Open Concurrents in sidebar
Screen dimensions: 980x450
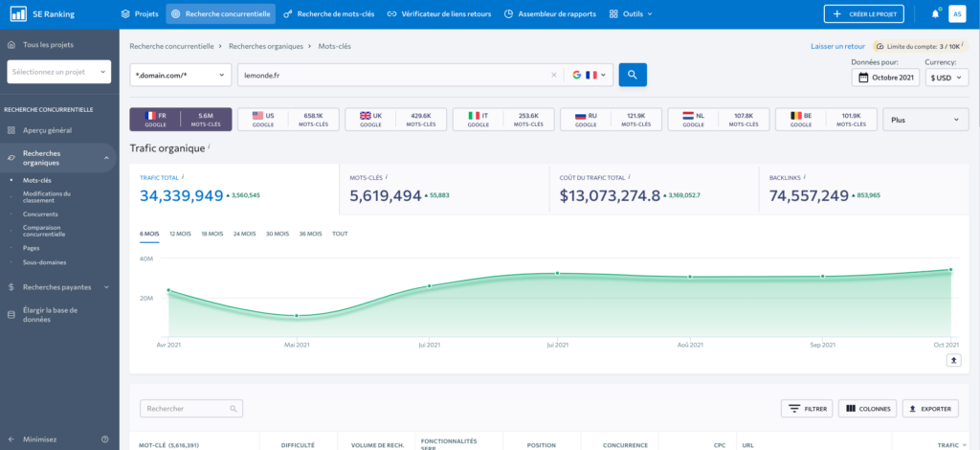40,214
